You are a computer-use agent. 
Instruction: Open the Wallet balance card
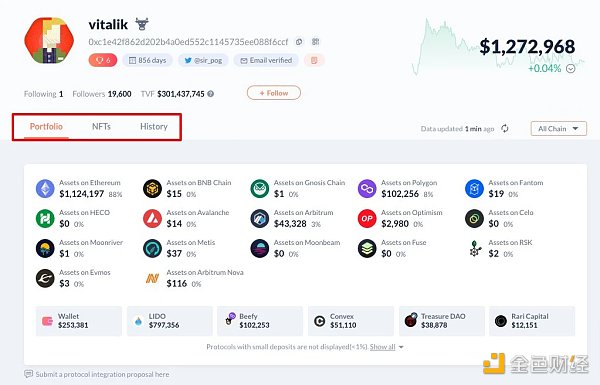coord(79,321)
